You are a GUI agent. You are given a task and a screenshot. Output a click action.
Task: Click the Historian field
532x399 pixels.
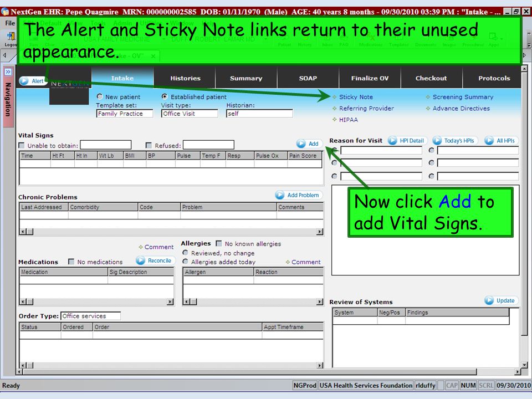point(259,114)
